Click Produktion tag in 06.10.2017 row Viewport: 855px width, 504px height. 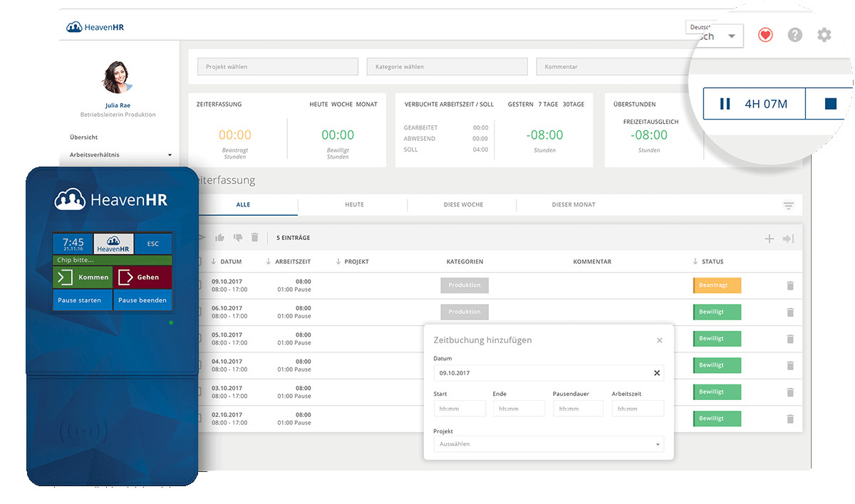[x=465, y=312]
